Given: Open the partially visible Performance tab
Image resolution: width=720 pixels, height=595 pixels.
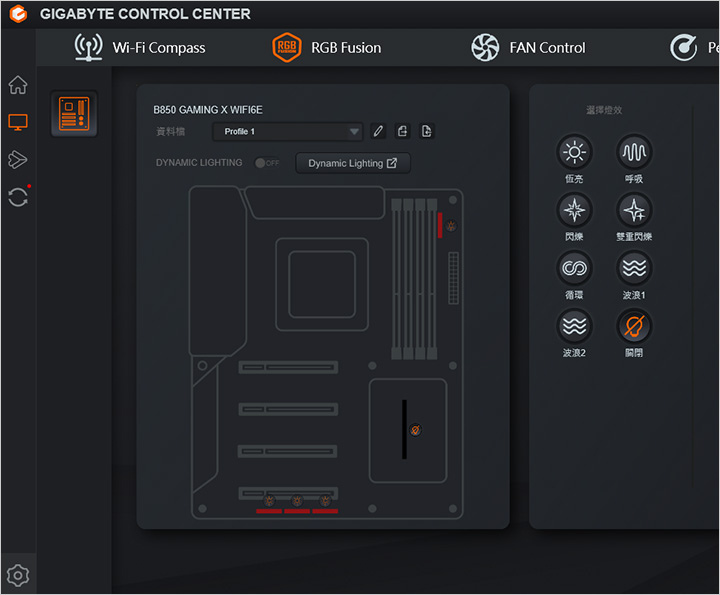Looking at the screenshot, I should coord(694,47).
